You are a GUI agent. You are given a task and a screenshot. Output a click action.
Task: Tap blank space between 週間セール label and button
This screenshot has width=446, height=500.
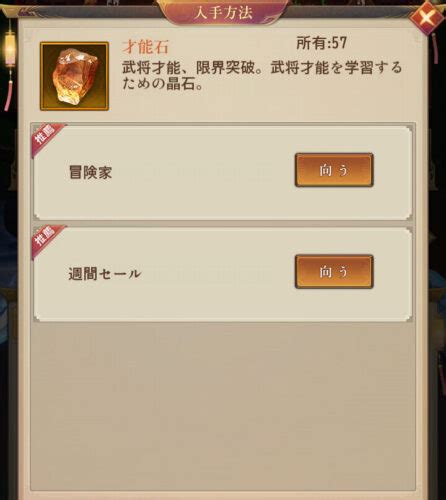218,274
